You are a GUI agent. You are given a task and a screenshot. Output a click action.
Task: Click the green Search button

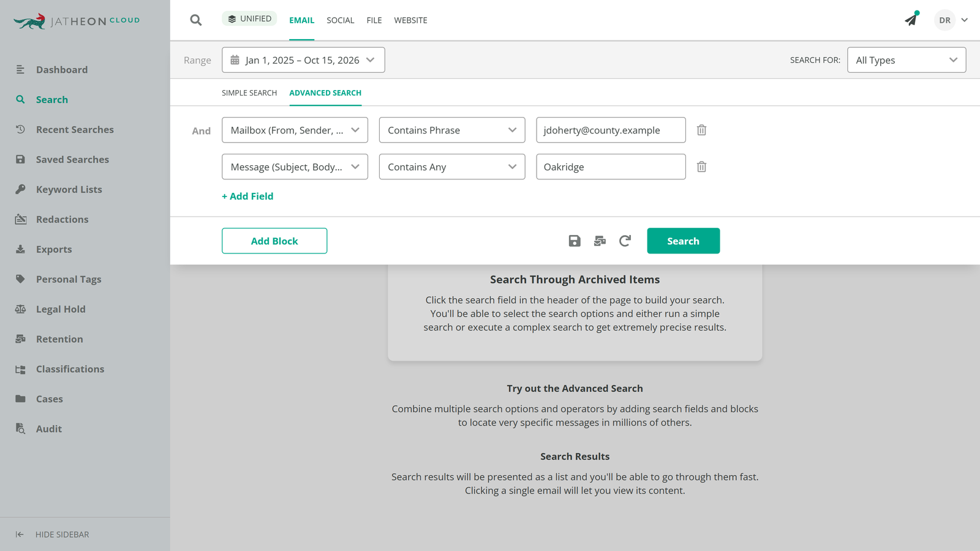point(684,241)
